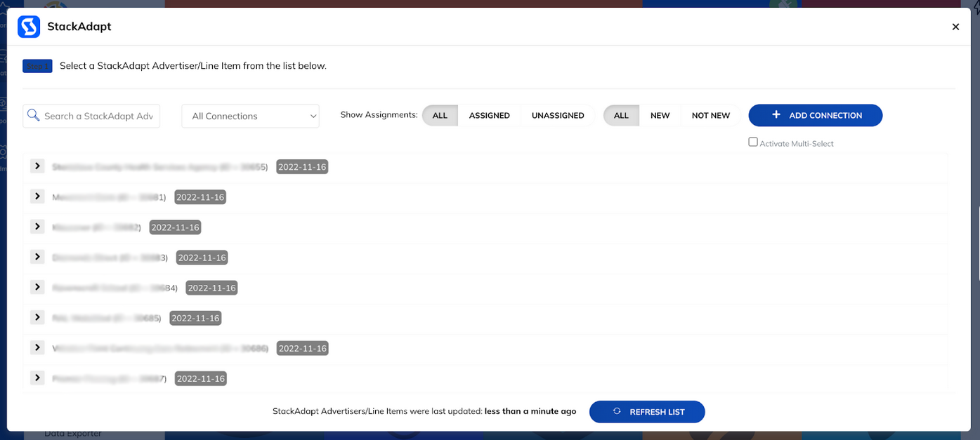Expand the advertiser row with ID ending 30685
Viewport: 980px width, 440px height.
coord(38,317)
